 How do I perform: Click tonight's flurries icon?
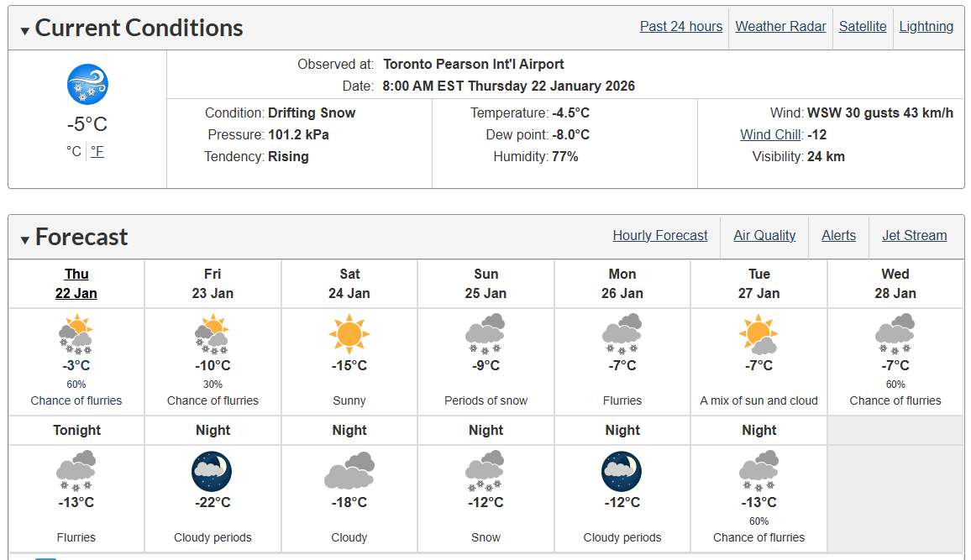coord(76,471)
